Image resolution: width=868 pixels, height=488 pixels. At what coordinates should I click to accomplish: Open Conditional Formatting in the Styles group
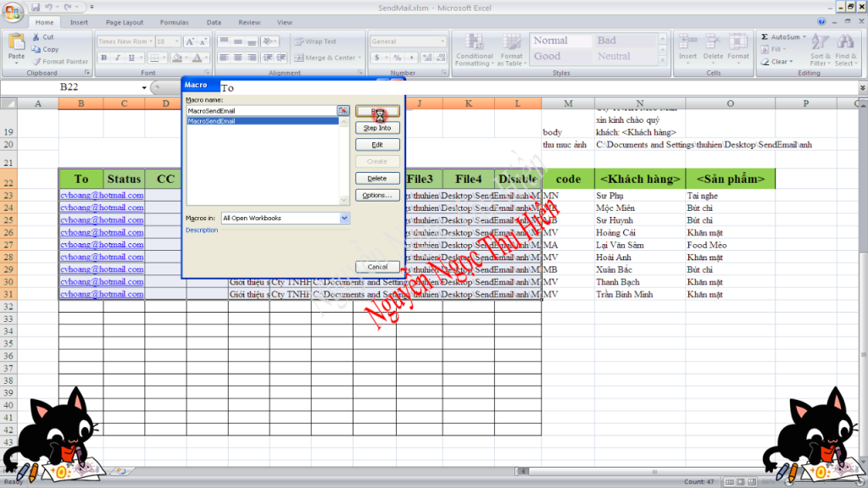tap(474, 51)
